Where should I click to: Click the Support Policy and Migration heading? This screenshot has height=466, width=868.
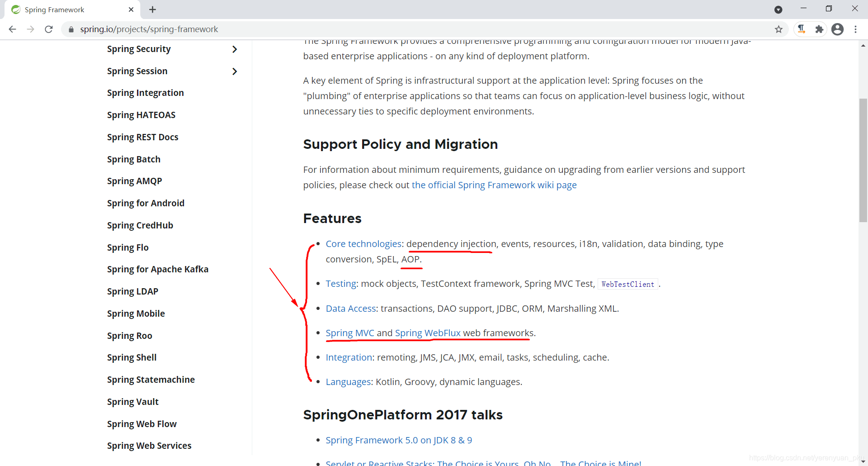[401, 144]
